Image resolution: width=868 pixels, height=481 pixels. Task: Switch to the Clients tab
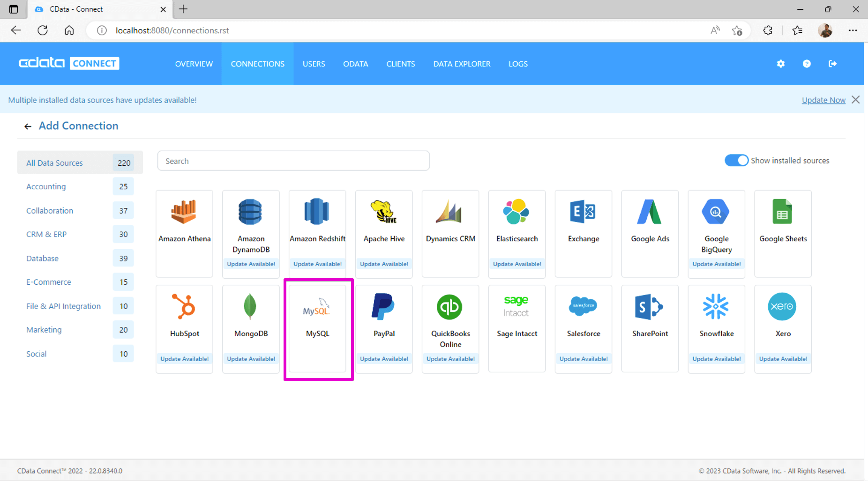(401, 64)
